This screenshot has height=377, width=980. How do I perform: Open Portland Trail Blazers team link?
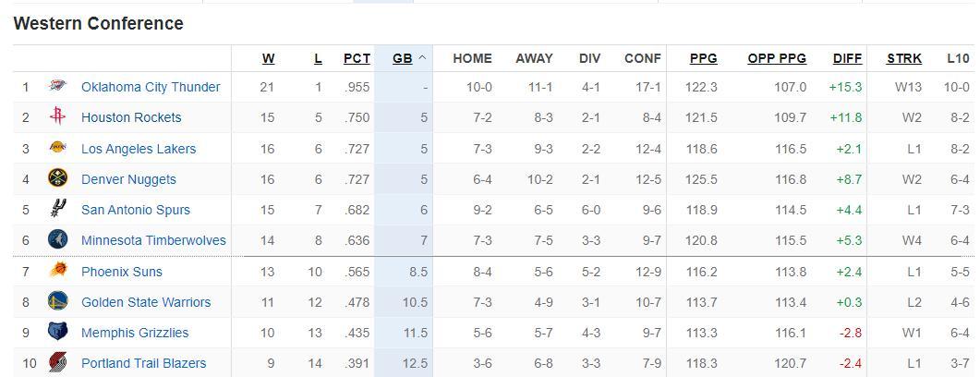[143, 363]
